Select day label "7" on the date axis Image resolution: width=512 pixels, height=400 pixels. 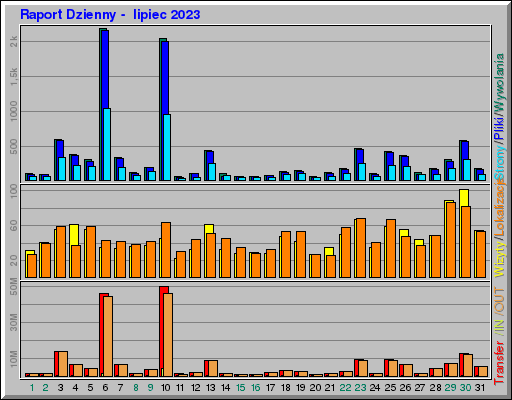120,388
